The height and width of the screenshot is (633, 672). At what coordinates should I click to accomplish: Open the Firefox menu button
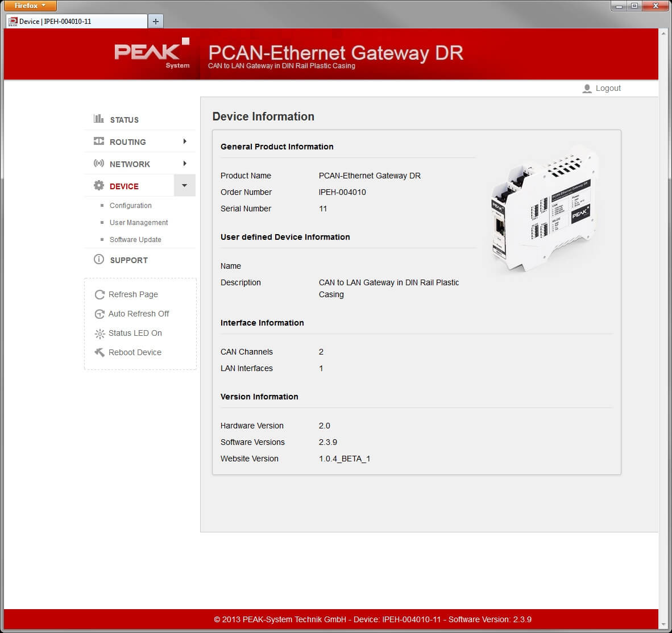(x=28, y=6)
